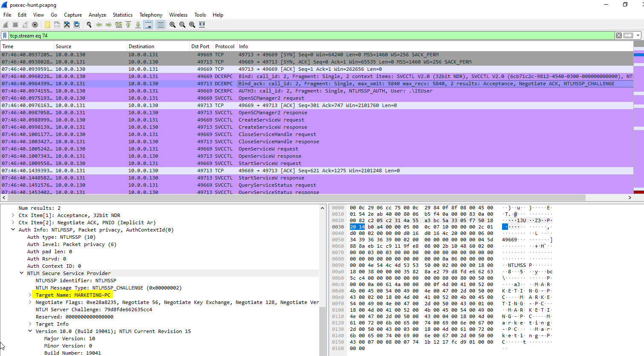Open the Statistics menu
Image resolution: width=644 pixels, height=356 pixels.
[x=123, y=15]
